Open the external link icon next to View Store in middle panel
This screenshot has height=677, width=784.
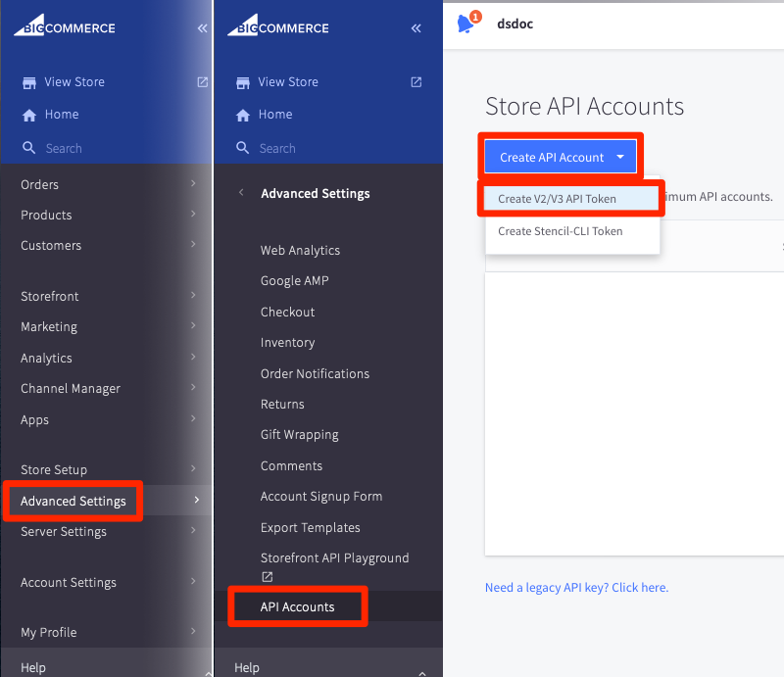click(x=416, y=82)
